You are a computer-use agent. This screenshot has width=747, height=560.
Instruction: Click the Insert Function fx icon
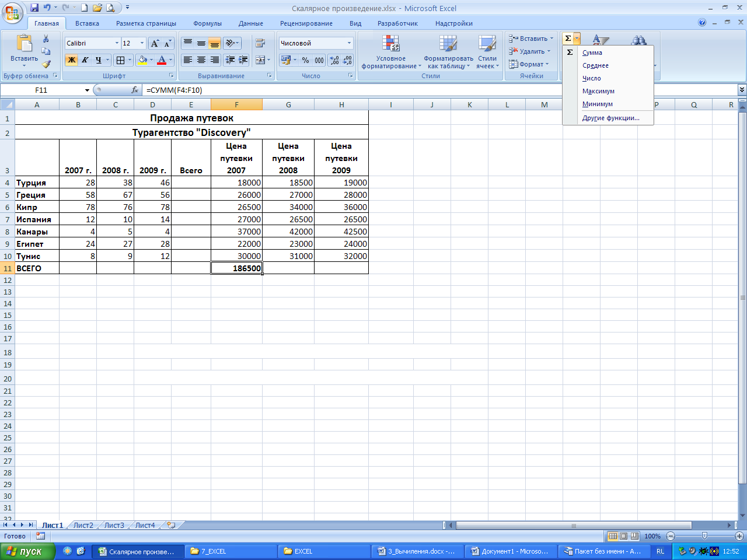coord(135,90)
